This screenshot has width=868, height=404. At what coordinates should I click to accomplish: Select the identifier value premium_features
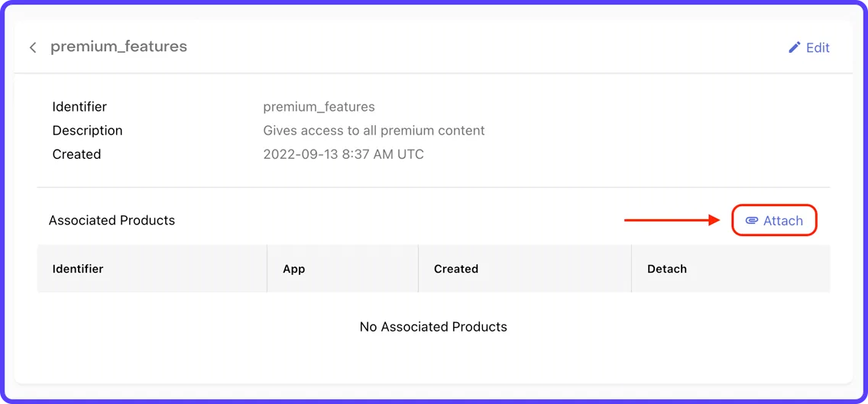[x=319, y=106]
